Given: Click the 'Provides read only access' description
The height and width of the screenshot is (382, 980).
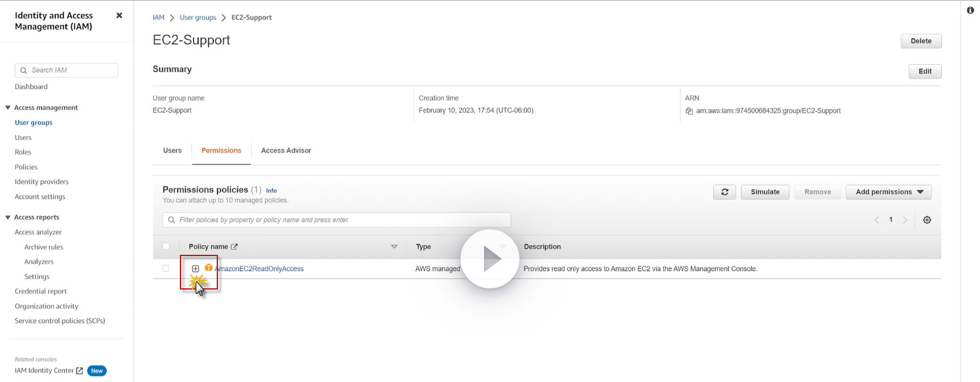Looking at the screenshot, I should coord(640,269).
